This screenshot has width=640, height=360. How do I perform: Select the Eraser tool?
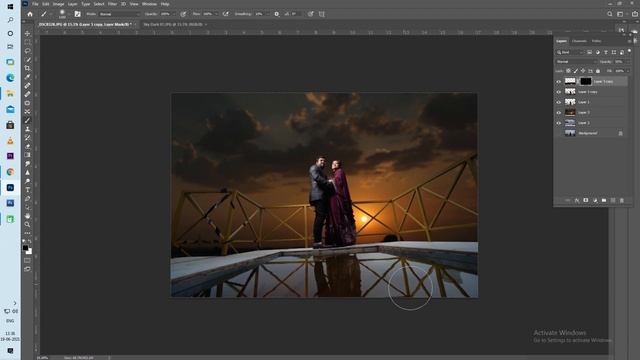tap(27, 146)
